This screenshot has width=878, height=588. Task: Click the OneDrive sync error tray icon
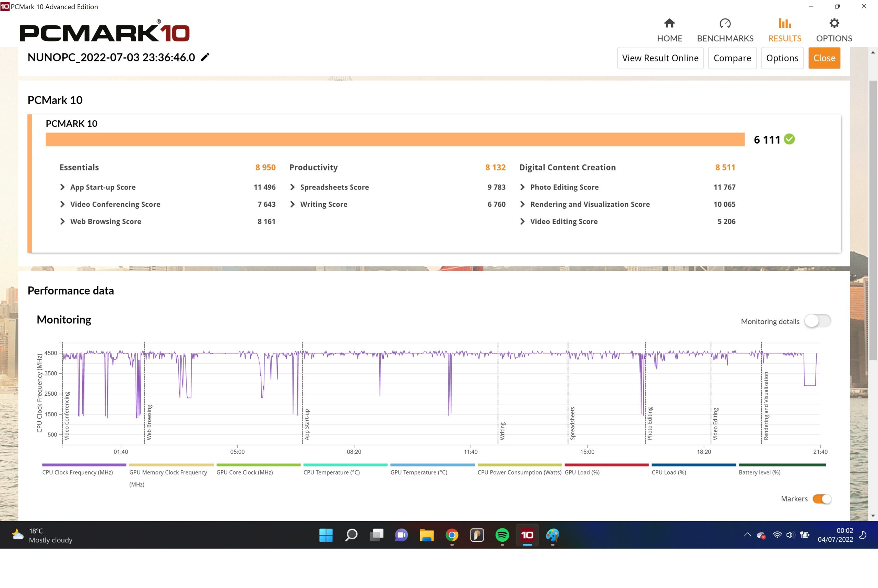click(x=761, y=535)
